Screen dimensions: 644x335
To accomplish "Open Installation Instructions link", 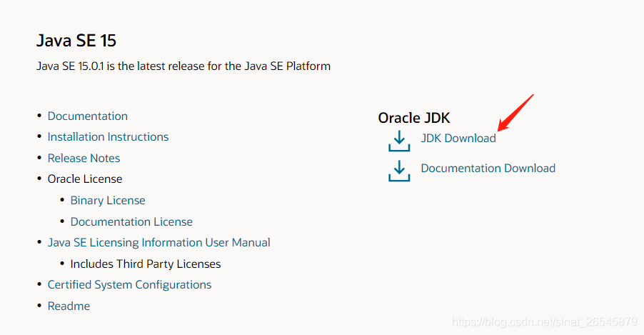I will 108,137.
